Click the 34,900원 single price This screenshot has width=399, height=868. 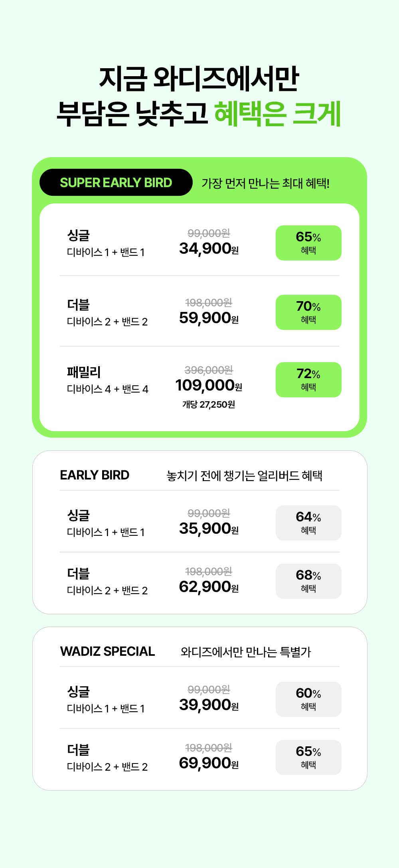[x=209, y=249]
